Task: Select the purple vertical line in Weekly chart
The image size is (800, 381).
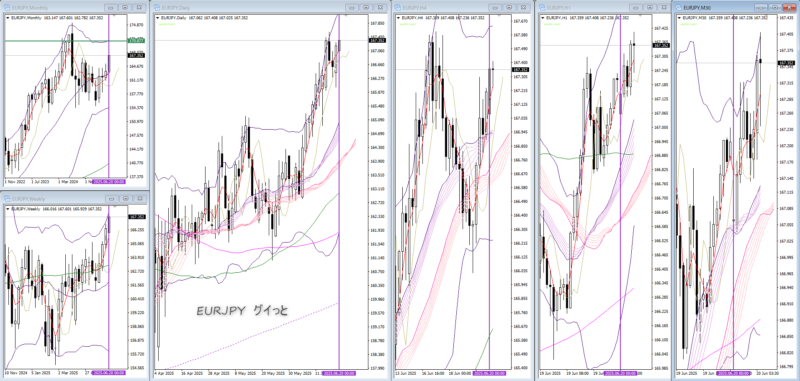Action: 109,286
